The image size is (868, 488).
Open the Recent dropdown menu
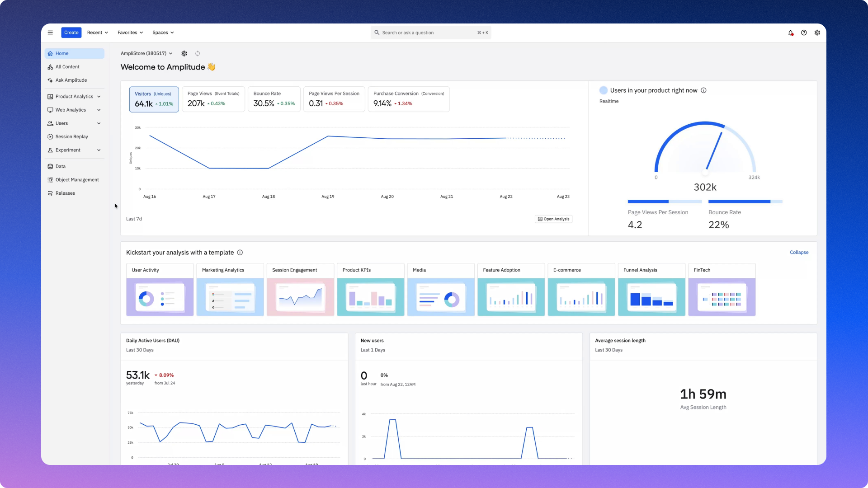(x=98, y=33)
